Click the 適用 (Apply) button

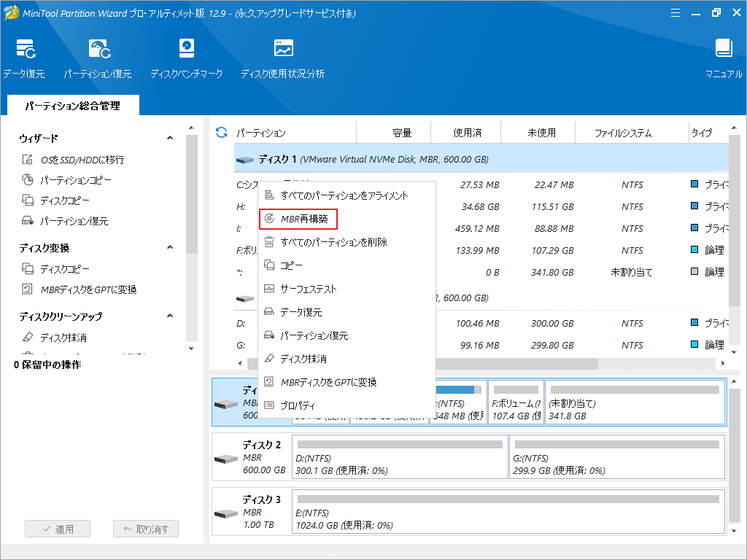[x=58, y=529]
